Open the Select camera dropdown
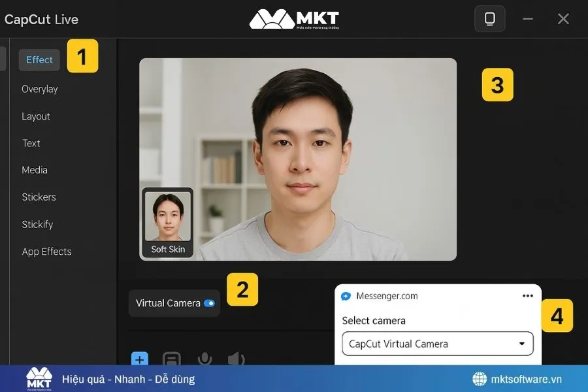Viewport: 588px width, 392px height. (x=436, y=343)
